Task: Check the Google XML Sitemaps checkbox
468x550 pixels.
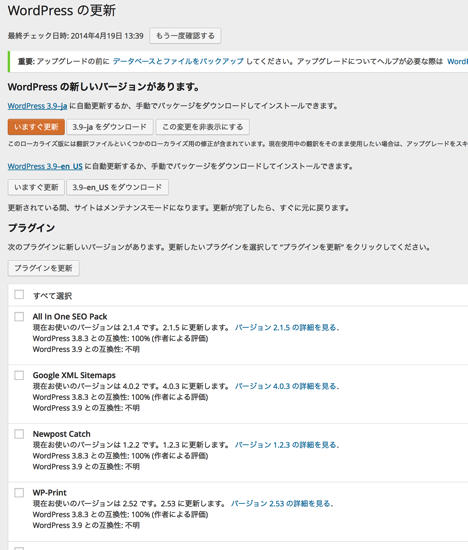Action: (19, 375)
